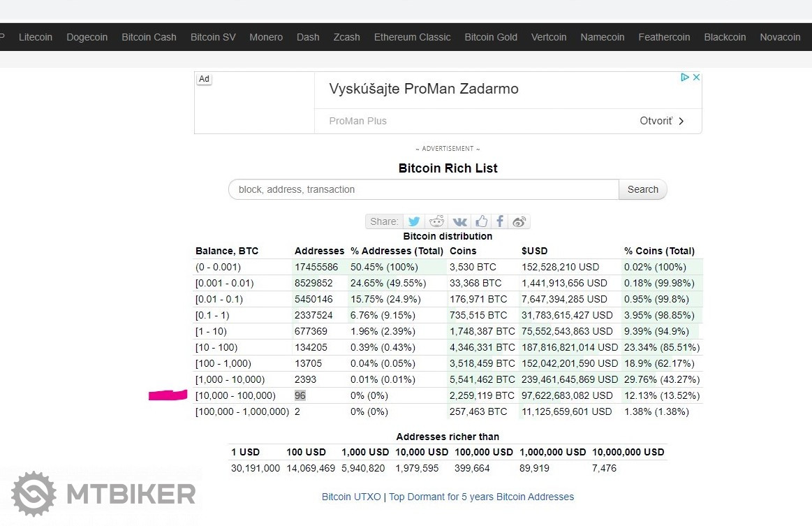Screen dimensions: 812x526
Task: Share the page on Facebook
Action: point(500,221)
